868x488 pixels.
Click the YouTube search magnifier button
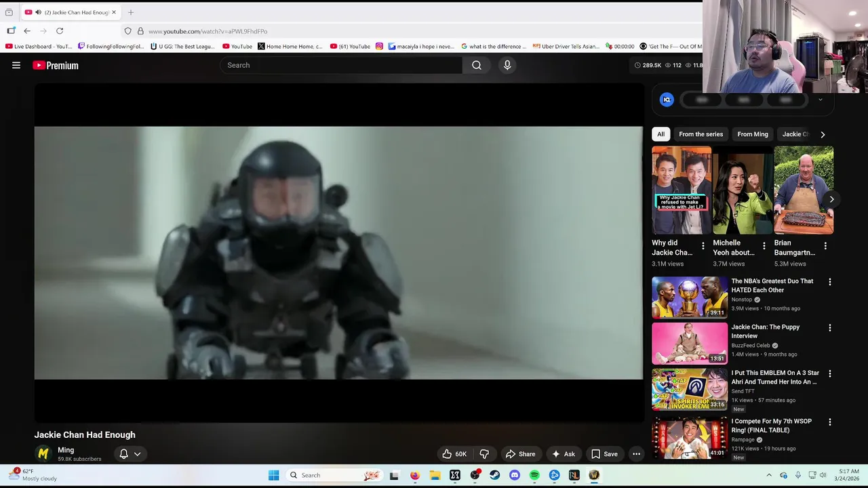pyautogui.click(x=477, y=65)
